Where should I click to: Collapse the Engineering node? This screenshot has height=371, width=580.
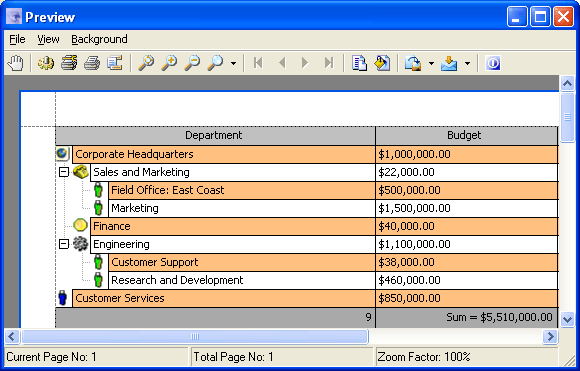tap(64, 244)
